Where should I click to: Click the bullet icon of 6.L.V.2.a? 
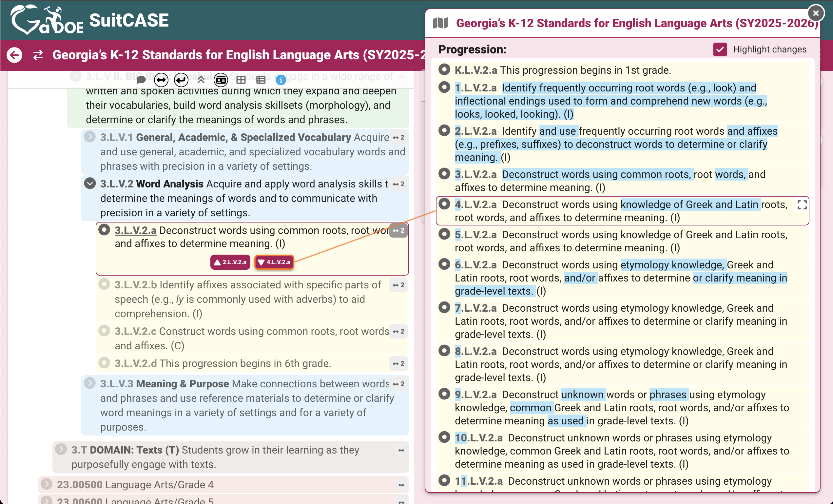click(x=444, y=264)
